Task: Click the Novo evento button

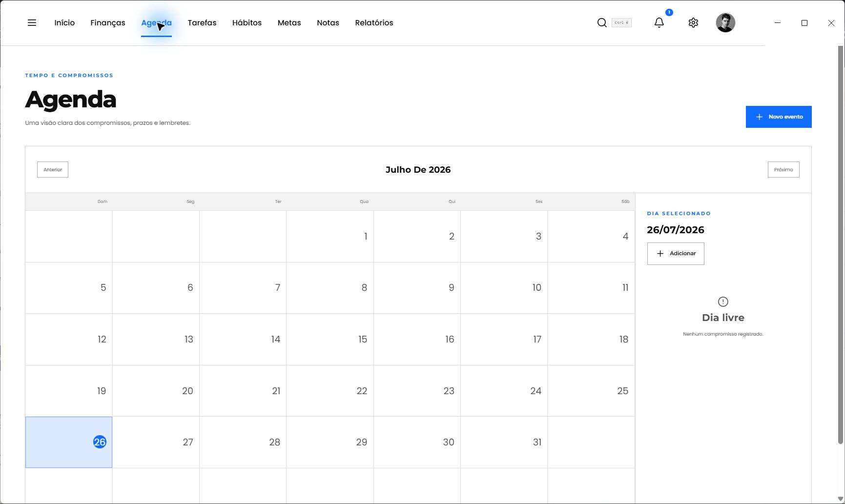Action: click(x=779, y=117)
